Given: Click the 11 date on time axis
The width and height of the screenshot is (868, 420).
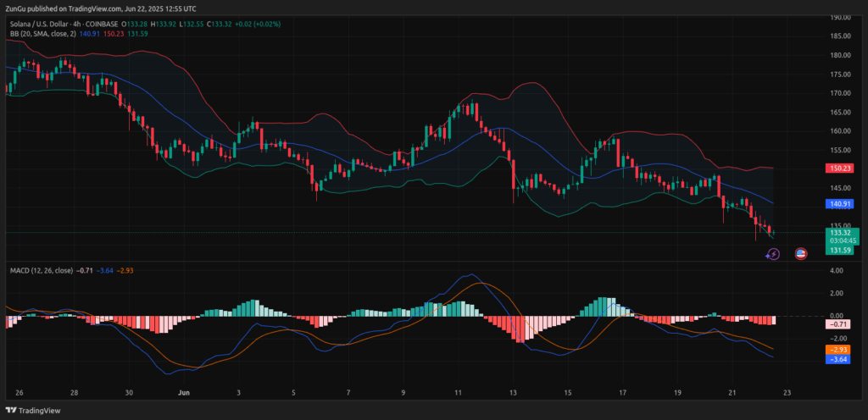Looking at the screenshot, I should (458, 393).
